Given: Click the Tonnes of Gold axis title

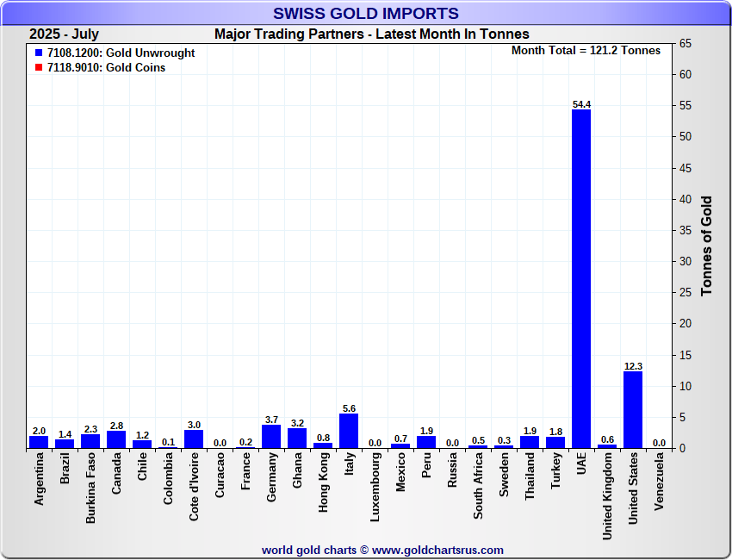Looking at the screenshot, I should click(x=707, y=246).
